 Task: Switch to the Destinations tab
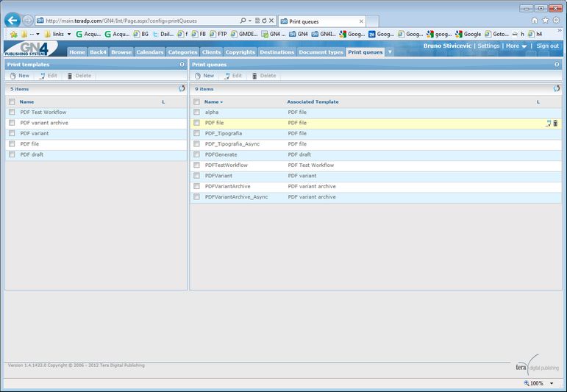coord(277,52)
